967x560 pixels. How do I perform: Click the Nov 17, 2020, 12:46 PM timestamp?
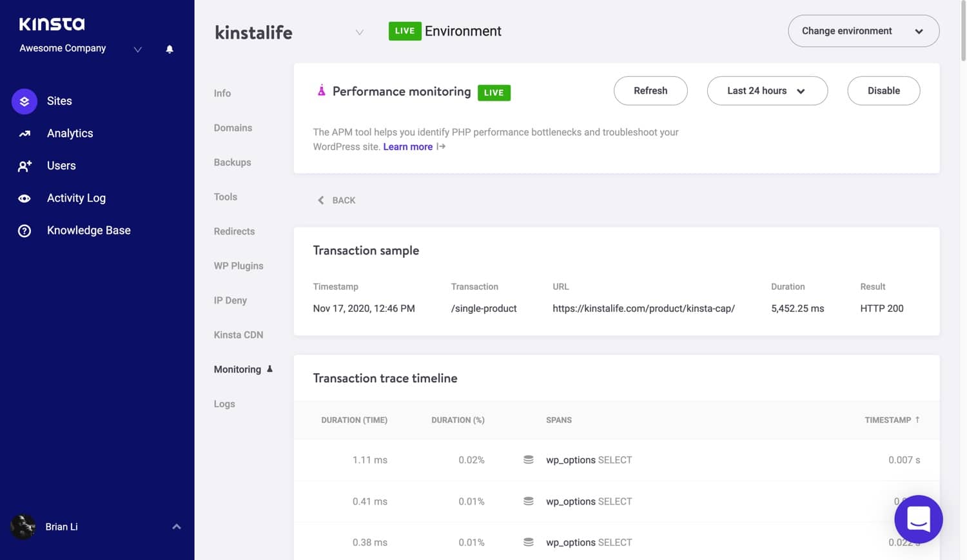coord(364,309)
